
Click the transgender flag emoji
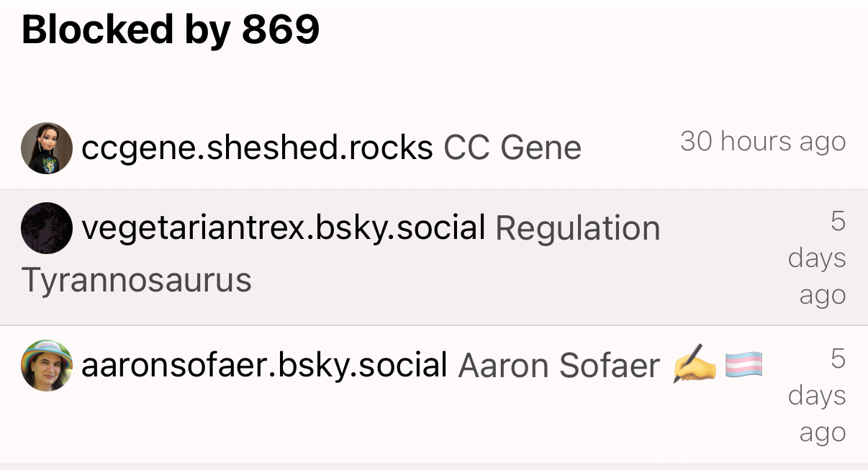coord(743,366)
